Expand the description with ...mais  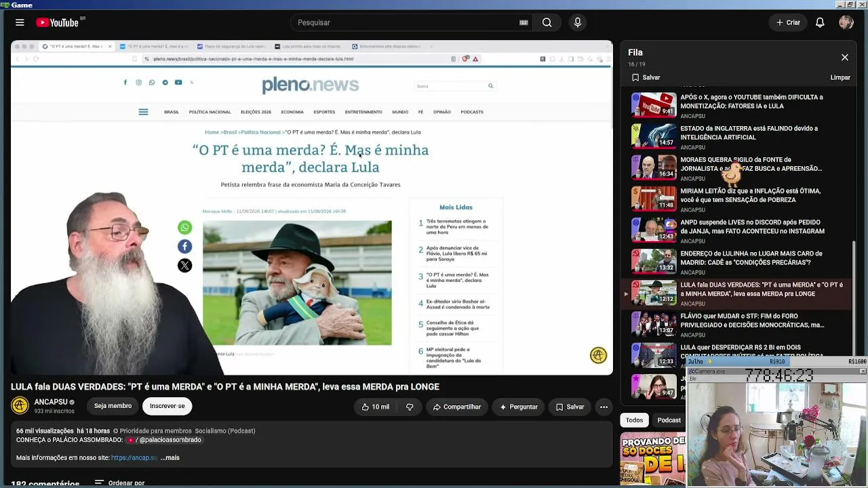coord(170,457)
